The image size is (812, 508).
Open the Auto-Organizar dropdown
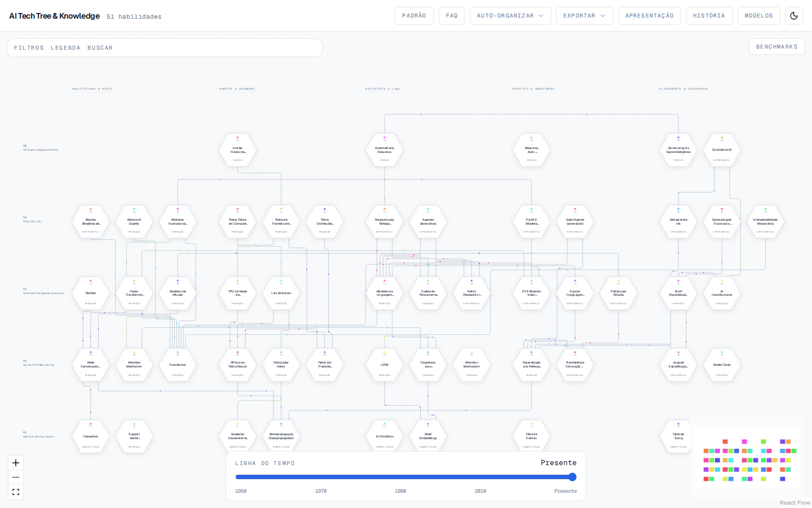pos(510,16)
